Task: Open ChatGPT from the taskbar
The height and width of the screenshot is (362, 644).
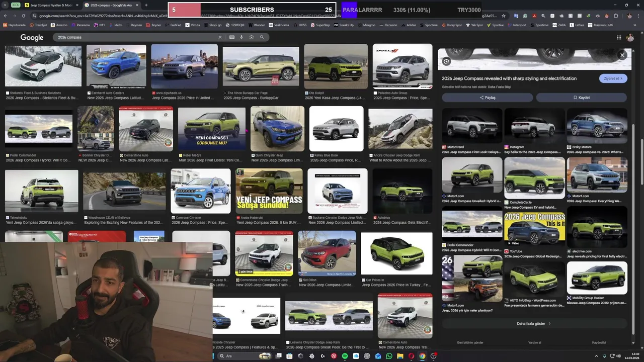Action: click(367, 356)
